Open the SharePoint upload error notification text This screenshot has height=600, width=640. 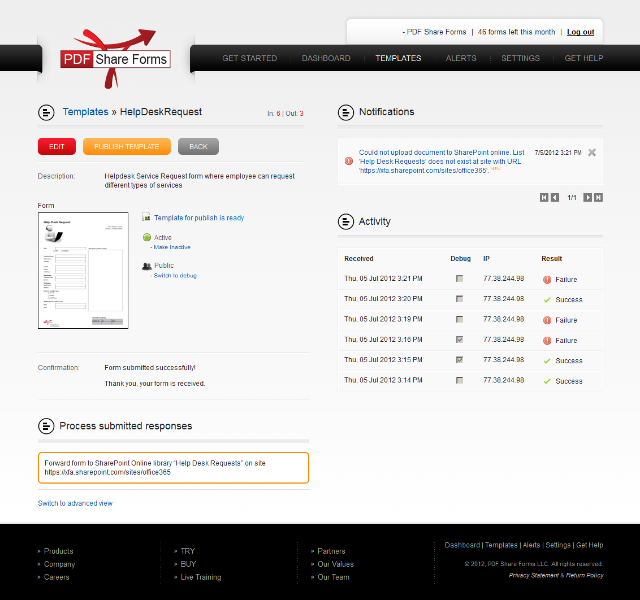pyautogui.click(x=441, y=161)
